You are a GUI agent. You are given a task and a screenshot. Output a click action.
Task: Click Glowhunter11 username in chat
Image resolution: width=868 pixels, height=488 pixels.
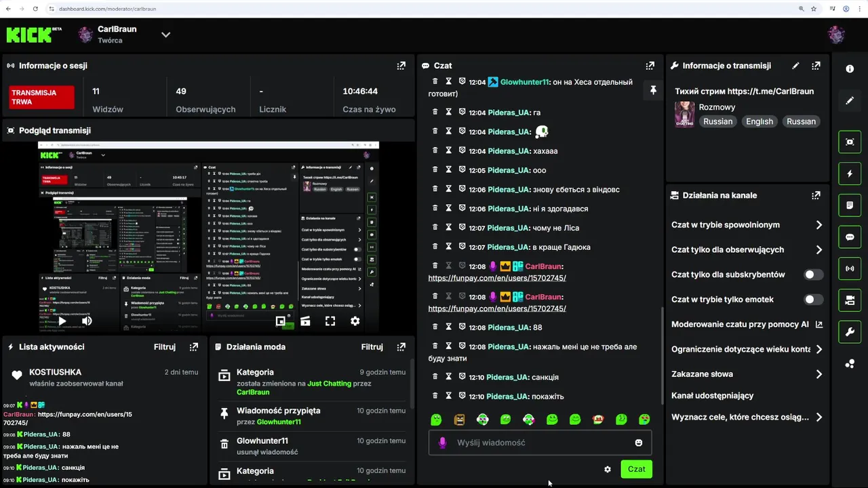(524, 82)
